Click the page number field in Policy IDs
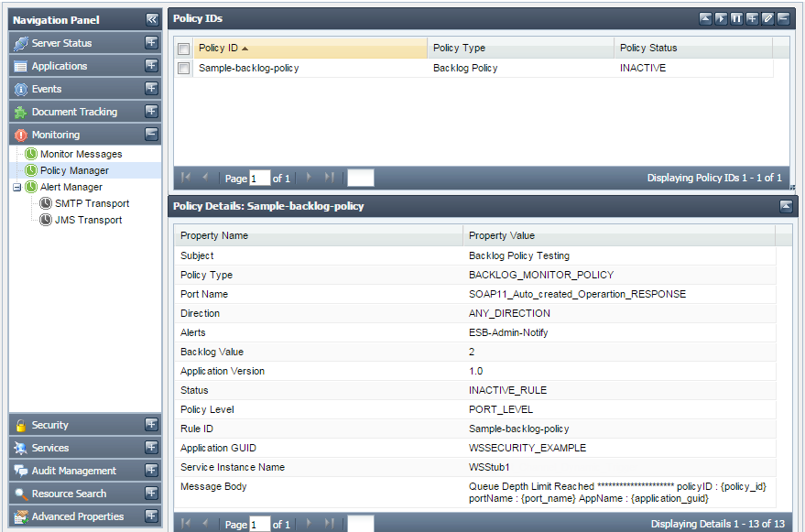Screen dimensions: 805x532 [260, 179]
